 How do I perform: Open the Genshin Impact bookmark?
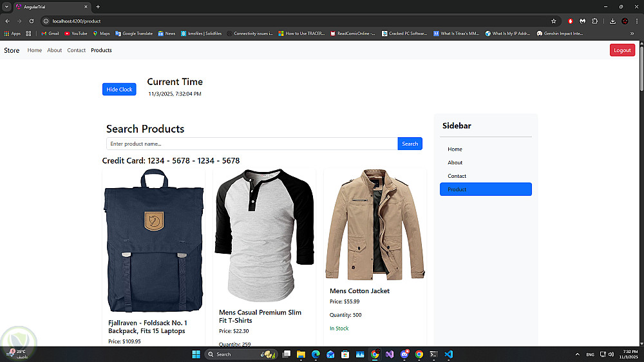(560, 33)
